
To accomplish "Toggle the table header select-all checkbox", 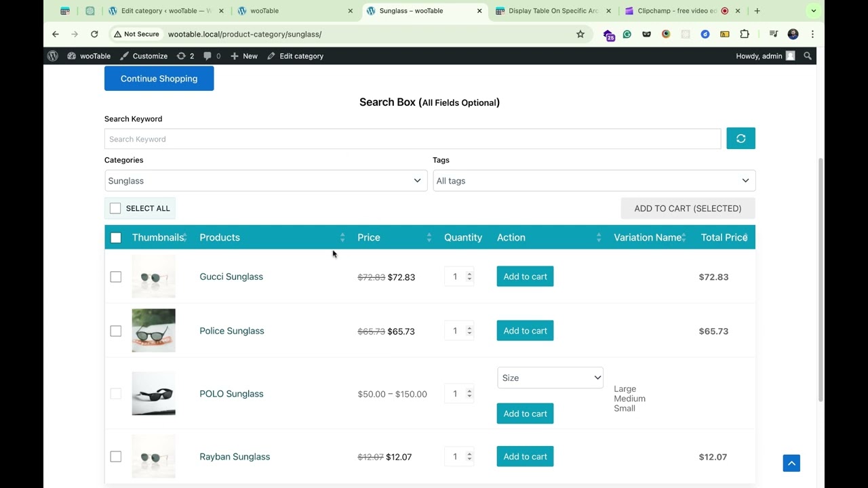I will [116, 237].
